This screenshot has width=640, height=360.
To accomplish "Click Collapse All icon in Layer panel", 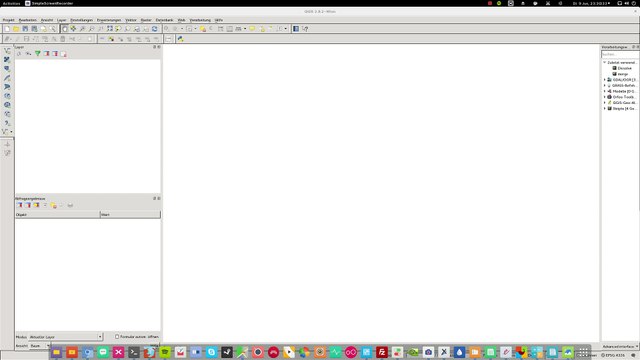I will click(x=55, y=53).
